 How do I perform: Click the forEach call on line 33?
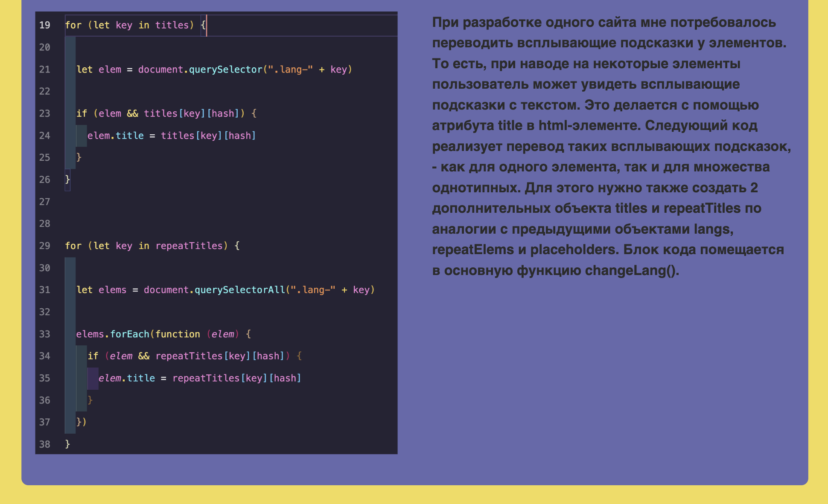click(130, 334)
